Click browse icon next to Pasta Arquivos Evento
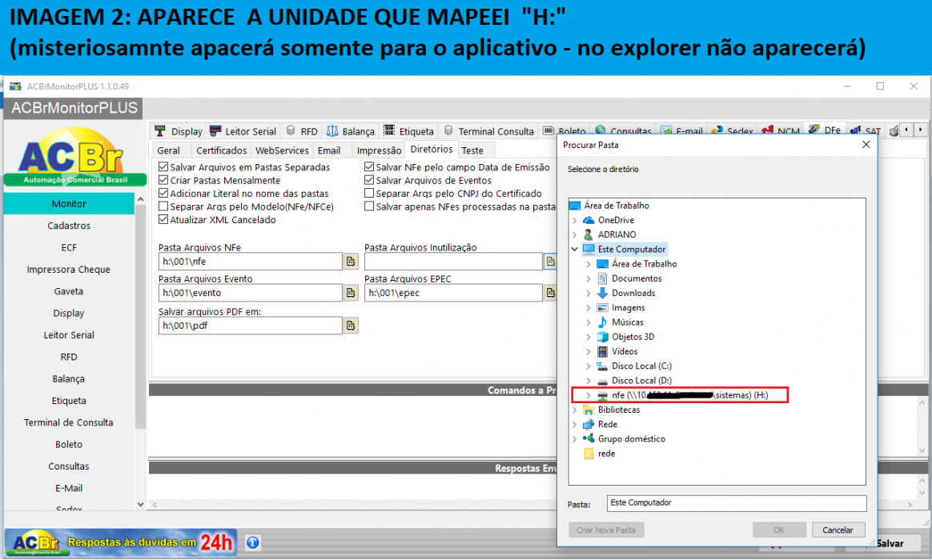This screenshot has height=560, width=932. (351, 293)
